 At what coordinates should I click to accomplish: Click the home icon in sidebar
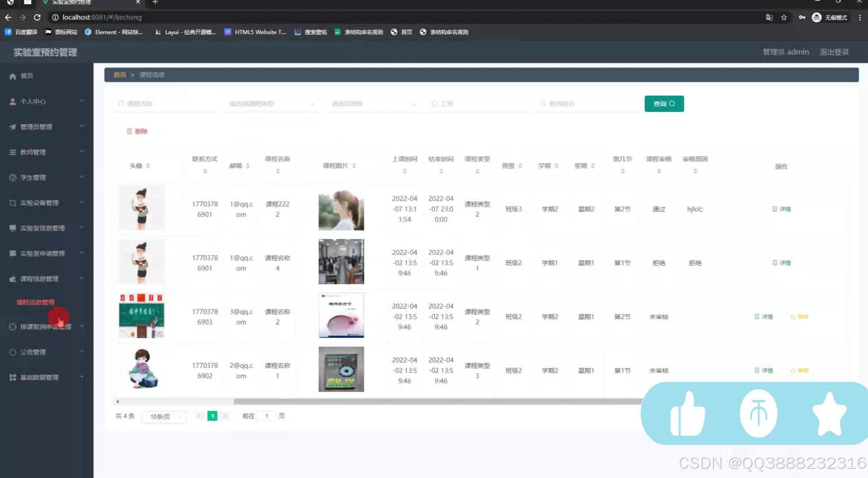coord(13,76)
